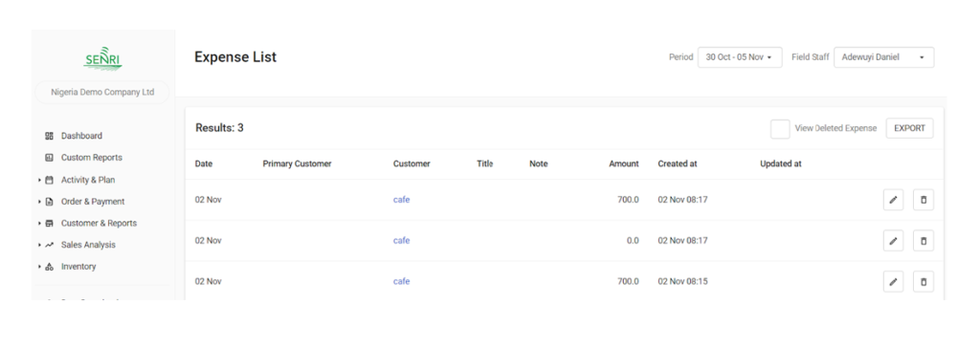980x348 pixels.
Task: Click the Results: 3 text
Action: 219,128
